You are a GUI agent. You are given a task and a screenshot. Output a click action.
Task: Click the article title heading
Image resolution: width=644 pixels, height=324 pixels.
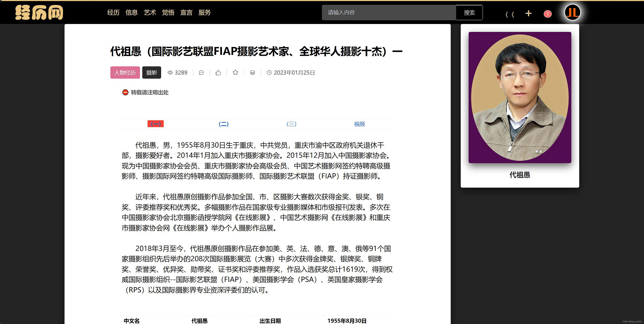tap(256, 51)
